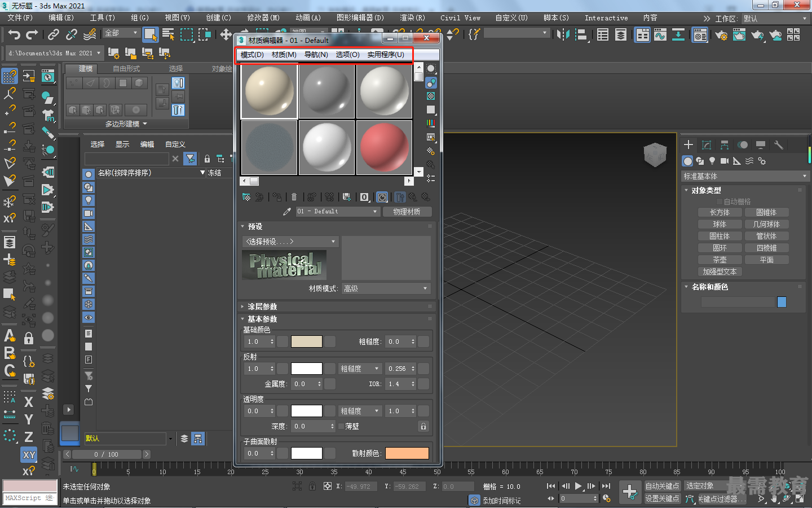Toggle checkered Background for sample slot

[x=431, y=96]
